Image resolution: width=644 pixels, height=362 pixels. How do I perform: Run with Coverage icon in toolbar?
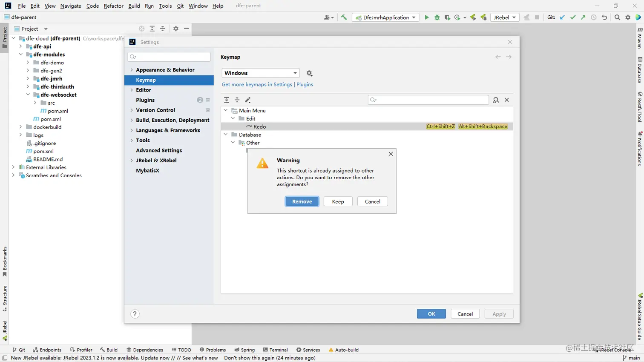pos(447,17)
